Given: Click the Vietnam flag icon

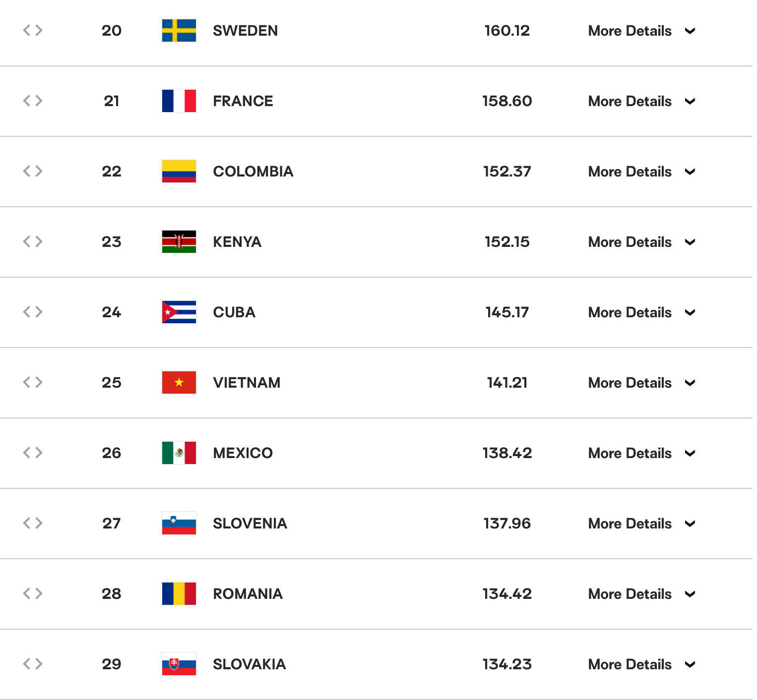Looking at the screenshot, I should pos(179,383).
